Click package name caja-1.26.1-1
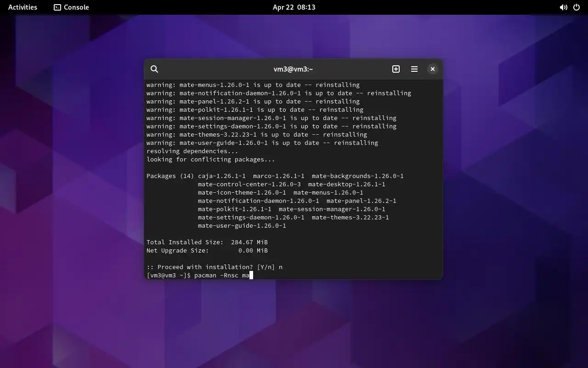 click(x=222, y=176)
